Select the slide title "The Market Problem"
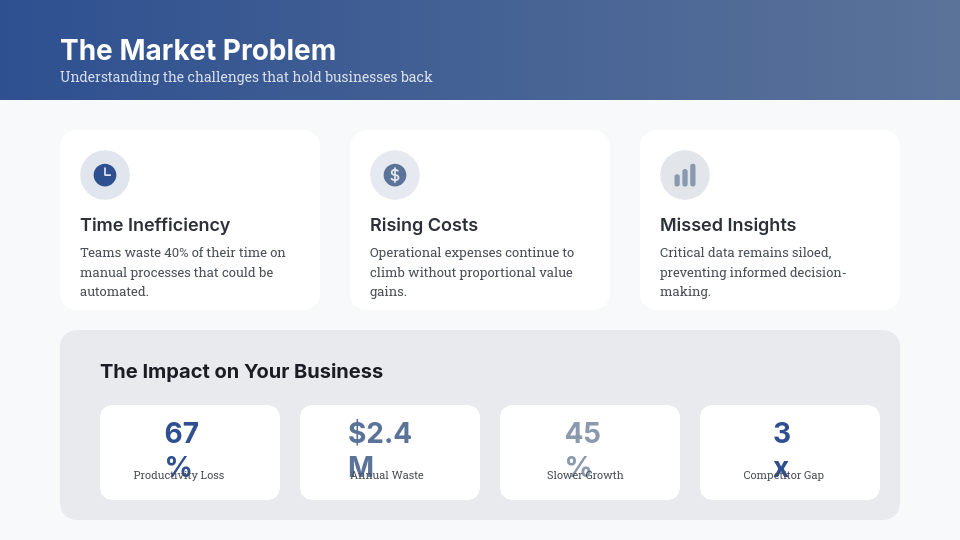The image size is (960, 540). (x=198, y=50)
